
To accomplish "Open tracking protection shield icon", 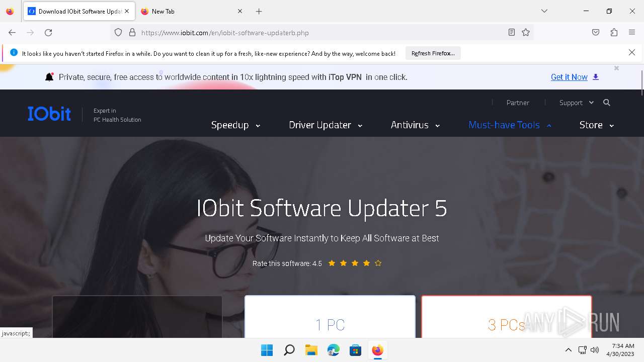I will click(118, 32).
